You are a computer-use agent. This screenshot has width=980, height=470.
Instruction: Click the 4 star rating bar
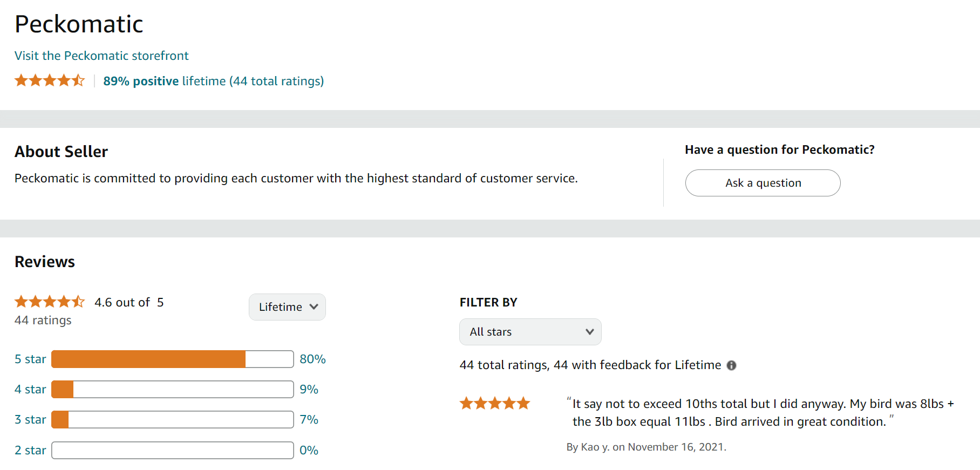click(x=173, y=389)
